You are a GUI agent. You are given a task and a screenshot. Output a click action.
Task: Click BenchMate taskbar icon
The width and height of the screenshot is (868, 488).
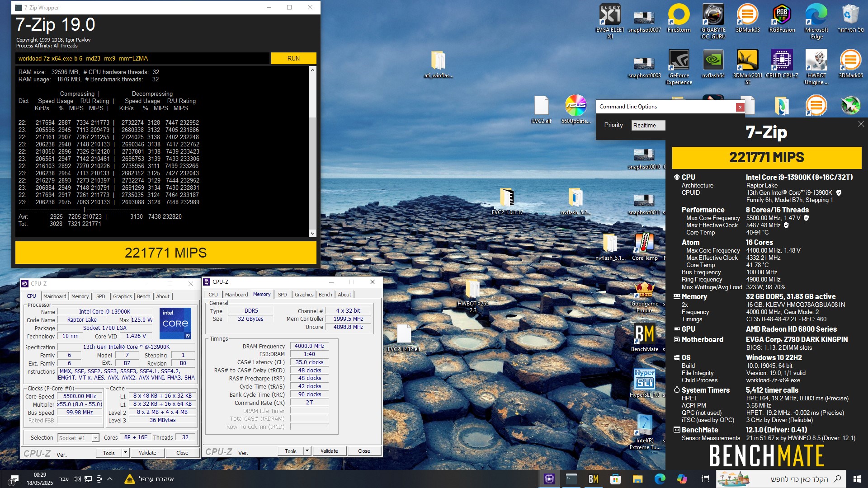click(x=593, y=479)
